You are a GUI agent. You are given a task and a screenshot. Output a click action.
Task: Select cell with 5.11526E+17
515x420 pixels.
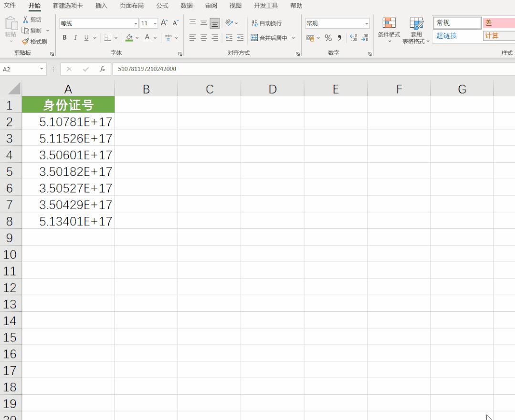coord(68,138)
